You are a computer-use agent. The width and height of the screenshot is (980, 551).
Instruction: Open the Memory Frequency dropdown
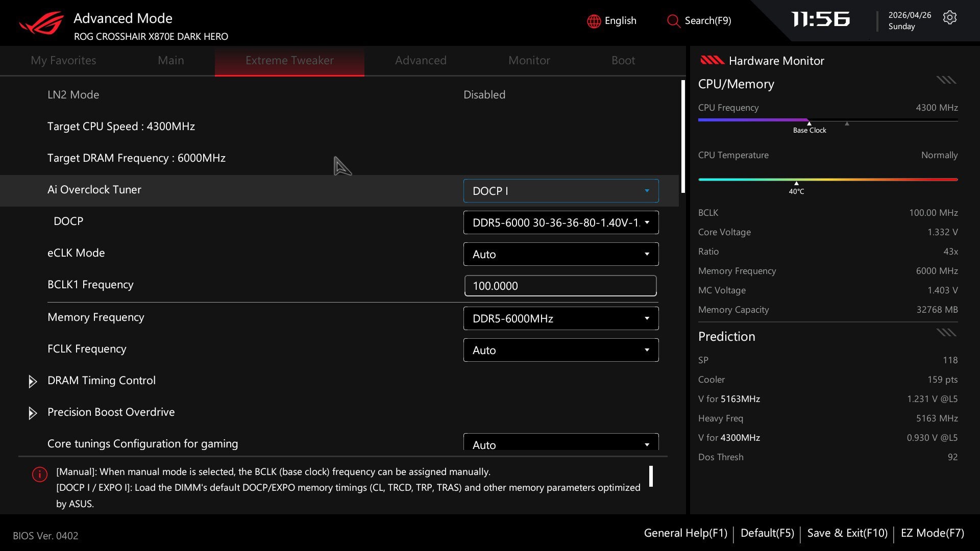click(x=560, y=318)
